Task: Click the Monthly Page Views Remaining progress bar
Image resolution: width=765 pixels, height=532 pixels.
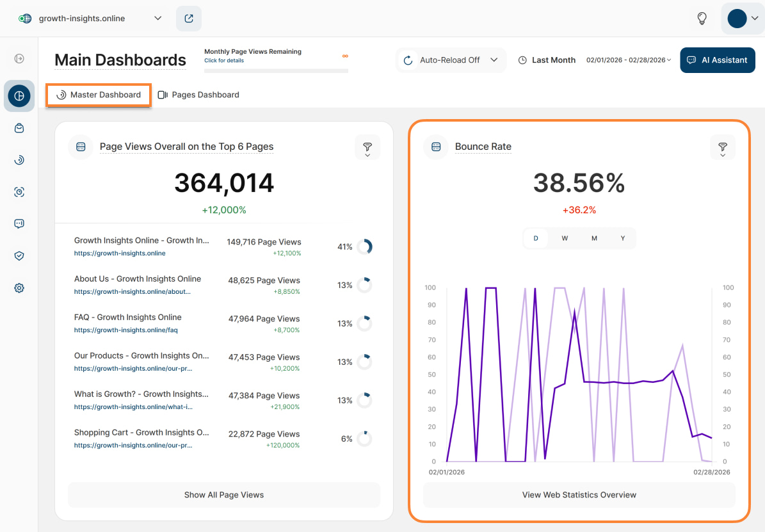Action: pos(276,70)
